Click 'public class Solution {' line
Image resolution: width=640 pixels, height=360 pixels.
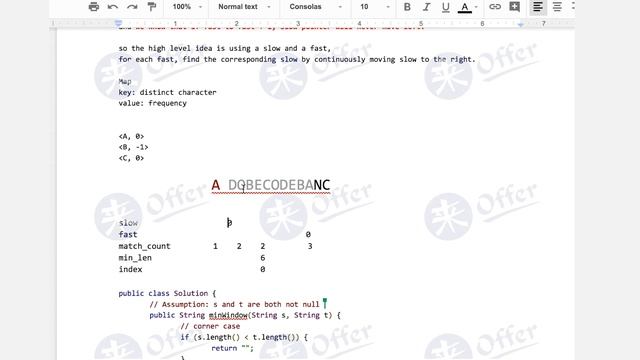click(167, 293)
